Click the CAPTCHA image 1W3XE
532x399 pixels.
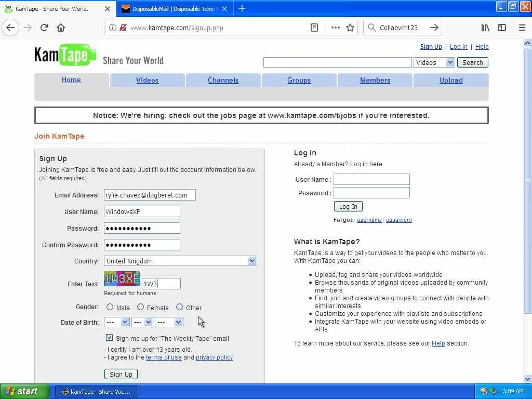(x=122, y=279)
